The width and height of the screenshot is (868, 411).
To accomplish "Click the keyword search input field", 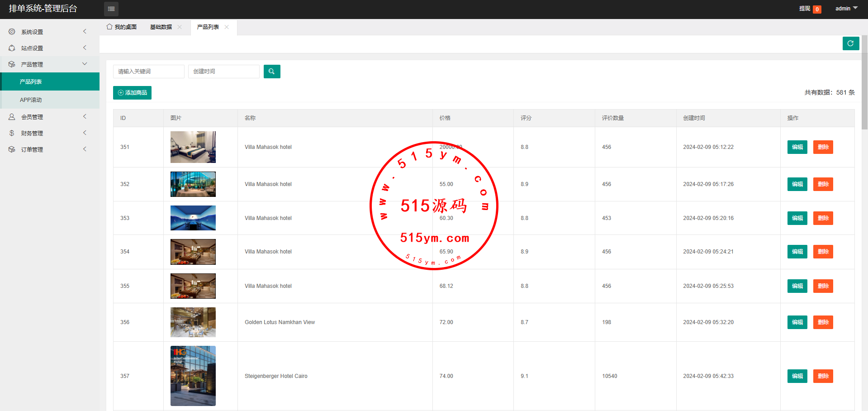I will 148,72.
